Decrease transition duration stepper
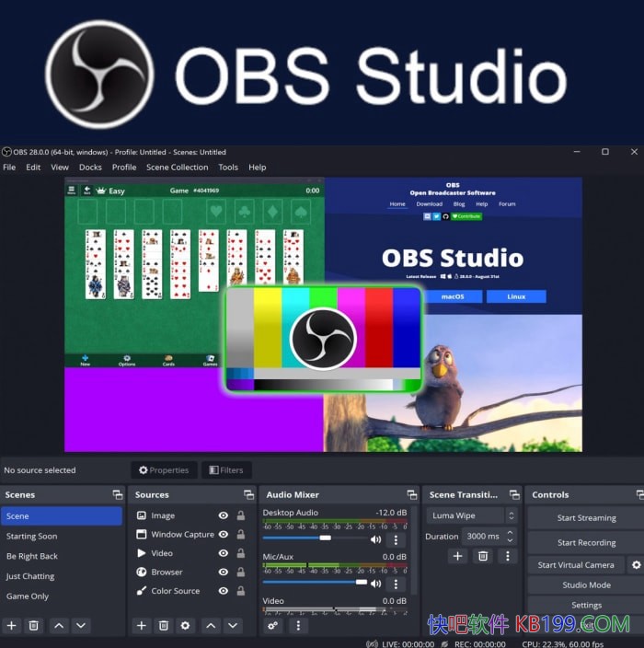644x648 pixels. click(511, 540)
